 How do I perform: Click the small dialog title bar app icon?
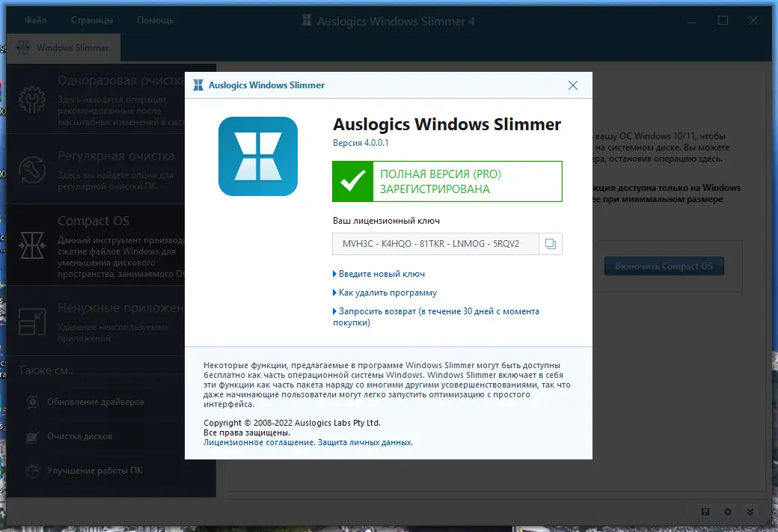[198, 85]
